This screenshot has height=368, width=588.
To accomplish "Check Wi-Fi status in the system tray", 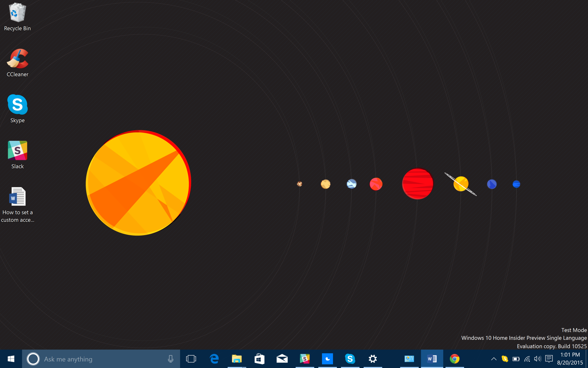I will [x=527, y=359].
